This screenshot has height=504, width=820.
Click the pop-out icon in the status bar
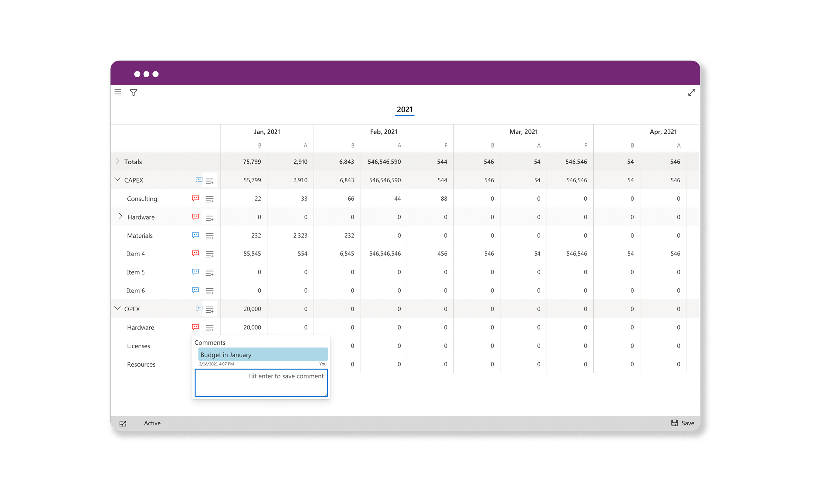pyautogui.click(x=123, y=423)
